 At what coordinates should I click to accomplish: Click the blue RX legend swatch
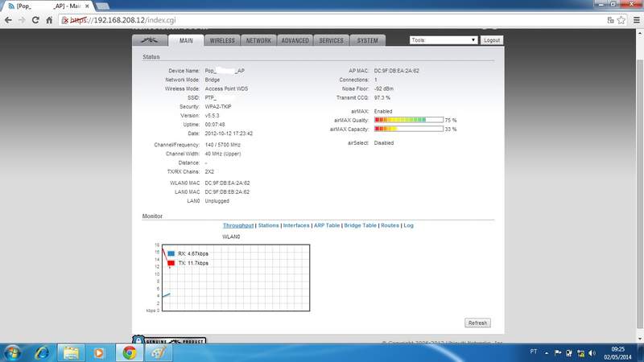pos(171,253)
